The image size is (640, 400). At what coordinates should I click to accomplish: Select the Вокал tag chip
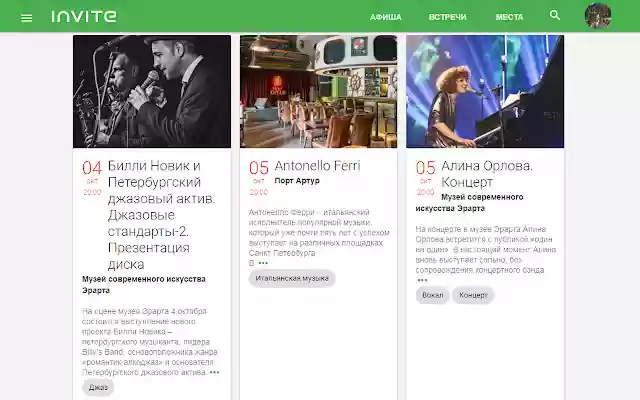[433, 295]
